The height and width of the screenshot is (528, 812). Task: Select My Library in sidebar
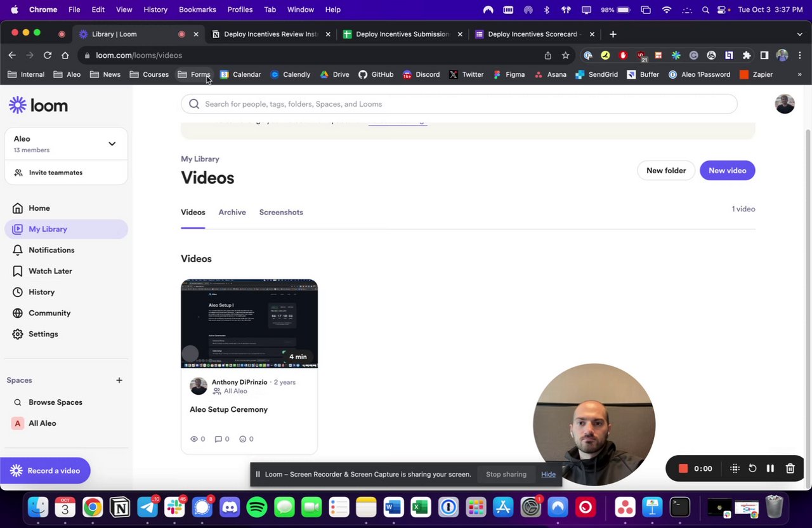(66, 229)
